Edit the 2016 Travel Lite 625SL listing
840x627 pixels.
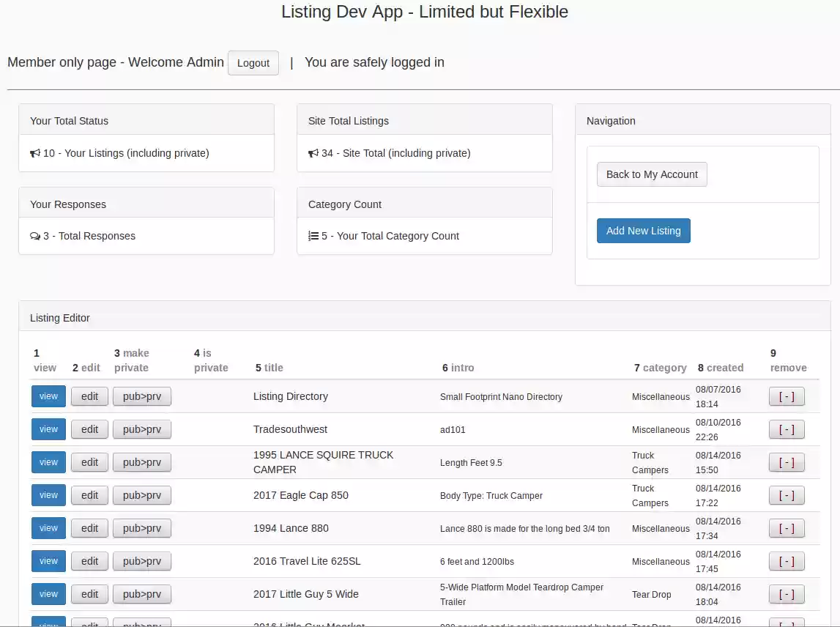[89, 561]
